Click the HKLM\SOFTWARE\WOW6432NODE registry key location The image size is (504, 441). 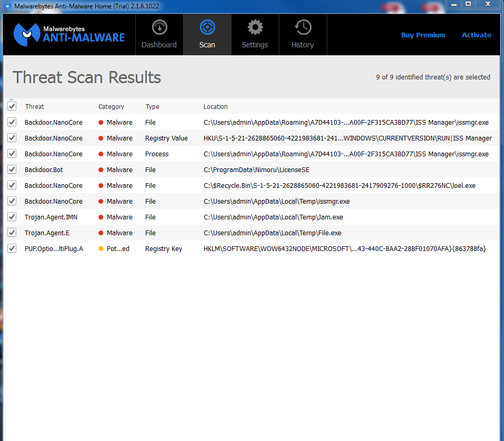(345, 249)
